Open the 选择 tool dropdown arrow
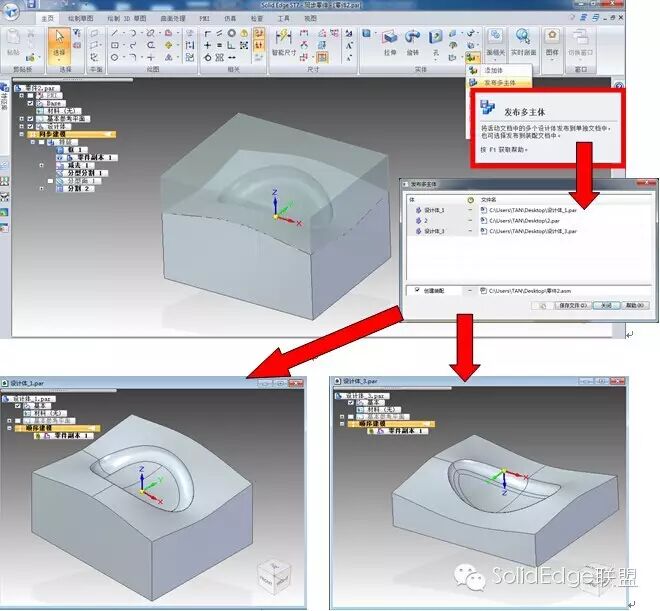This screenshot has height=611, width=660. 59,60
